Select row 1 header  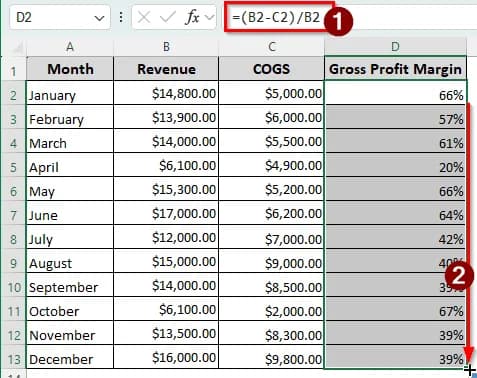point(13,69)
